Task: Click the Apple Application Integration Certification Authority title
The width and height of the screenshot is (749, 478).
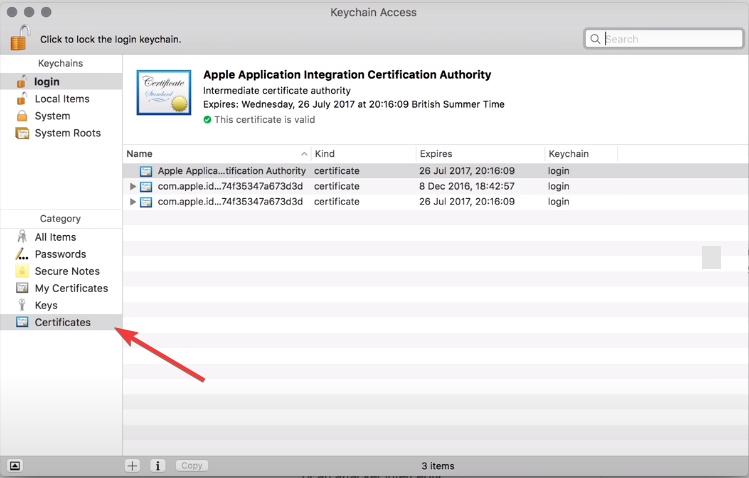Action: 347,75
